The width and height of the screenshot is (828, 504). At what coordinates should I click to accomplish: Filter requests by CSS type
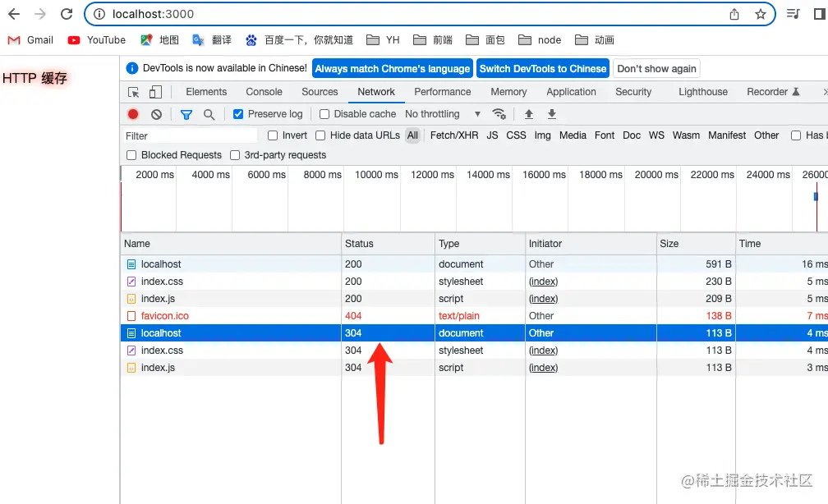[516, 135]
